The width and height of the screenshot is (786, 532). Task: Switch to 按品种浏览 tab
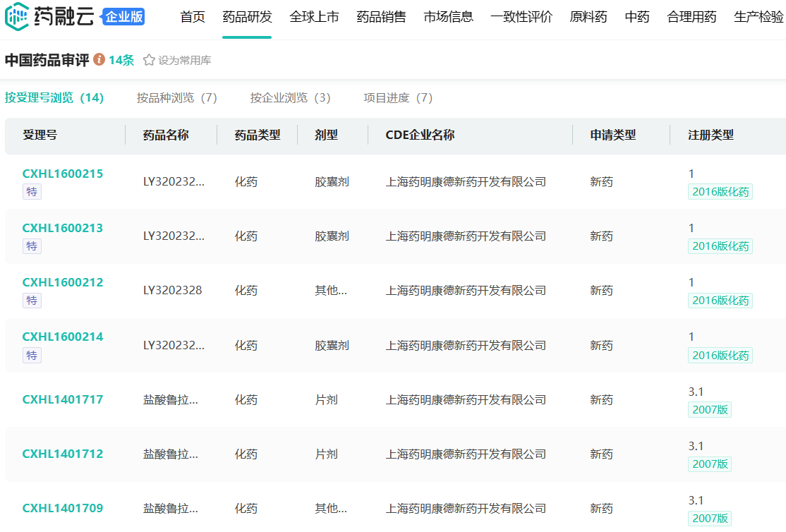(176, 98)
